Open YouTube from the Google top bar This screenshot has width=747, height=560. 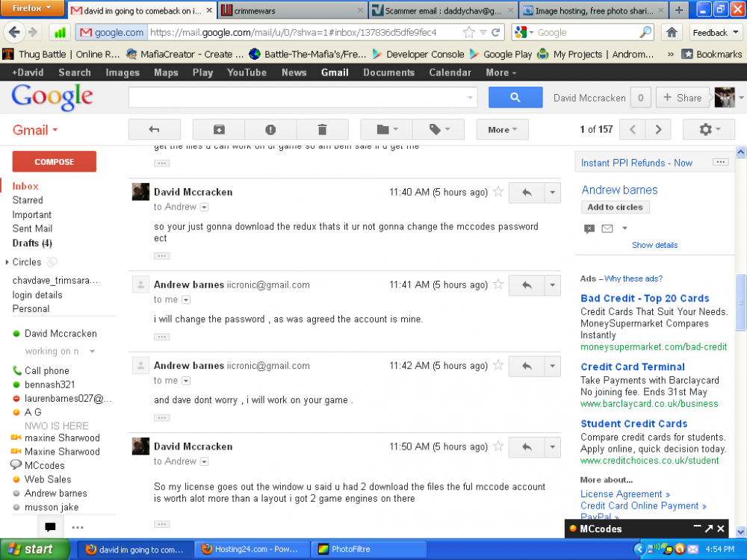(x=247, y=72)
